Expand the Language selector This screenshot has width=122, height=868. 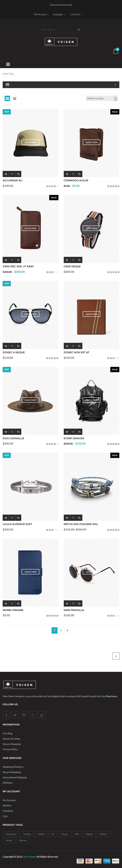click(x=59, y=15)
